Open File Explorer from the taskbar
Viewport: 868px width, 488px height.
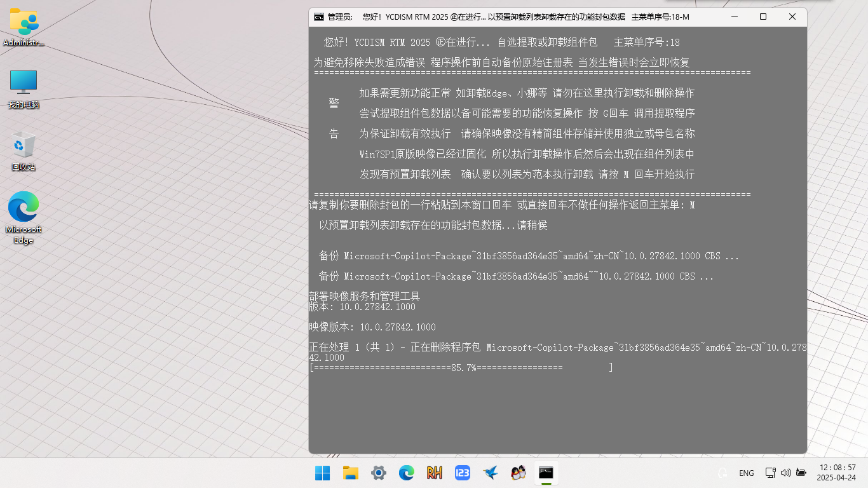pyautogui.click(x=351, y=473)
